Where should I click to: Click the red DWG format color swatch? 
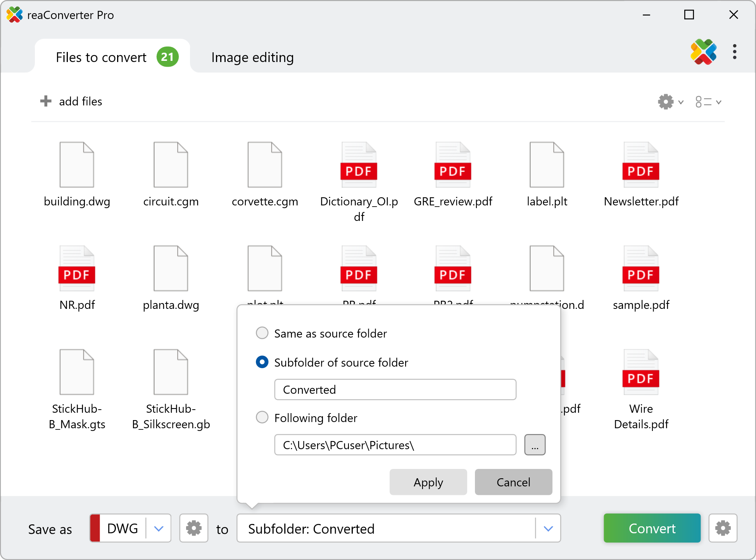point(95,528)
